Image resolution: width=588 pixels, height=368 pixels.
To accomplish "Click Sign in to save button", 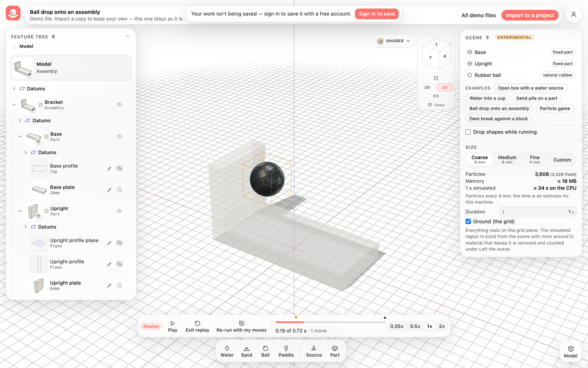I will click(x=377, y=14).
